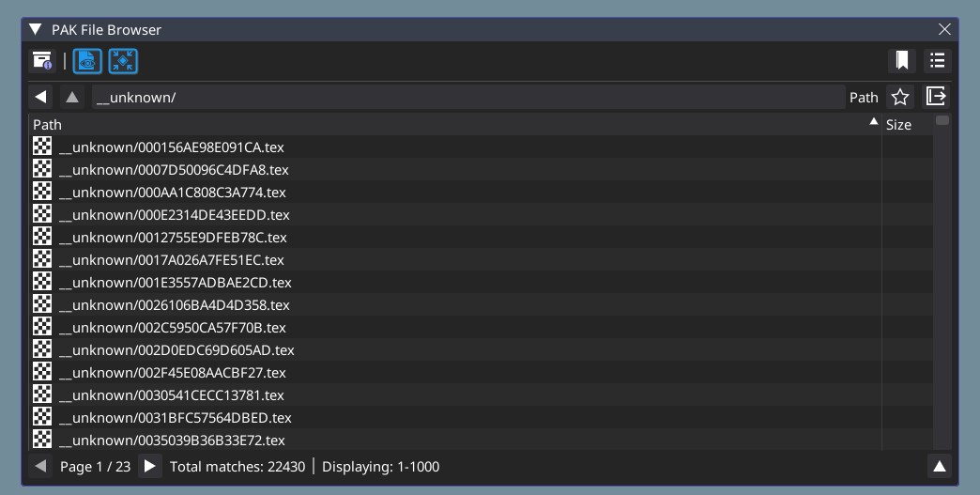Click texture icon of 000156AE98E091CA.tex
This screenshot has height=495, width=980.
tap(42, 147)
